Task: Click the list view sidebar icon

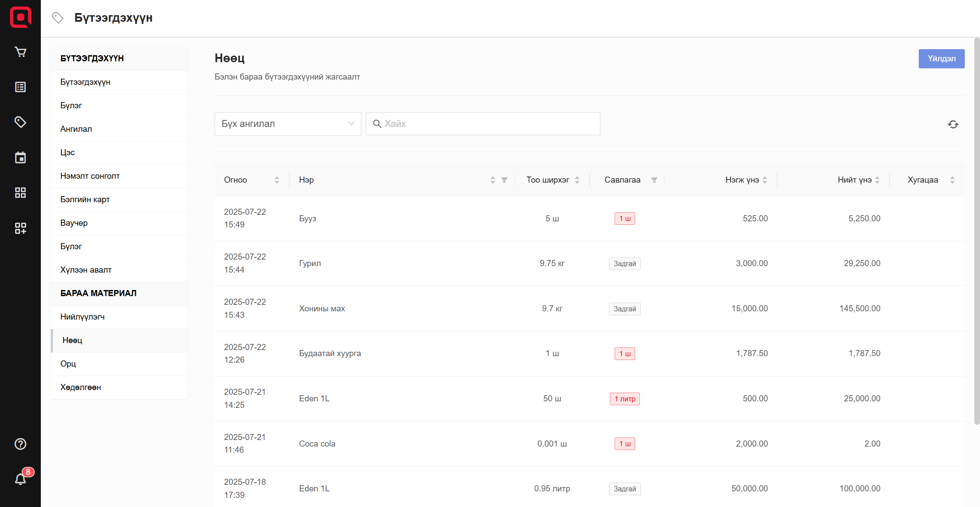Action: tap(20, 87)
